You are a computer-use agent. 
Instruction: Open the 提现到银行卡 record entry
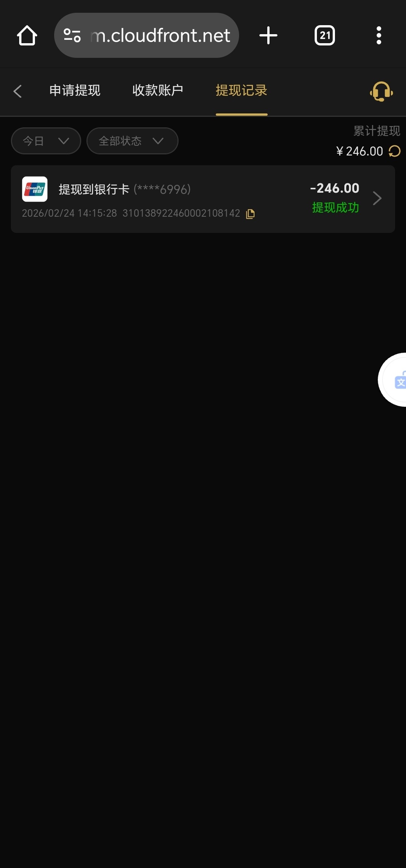(x=203, y=199)
